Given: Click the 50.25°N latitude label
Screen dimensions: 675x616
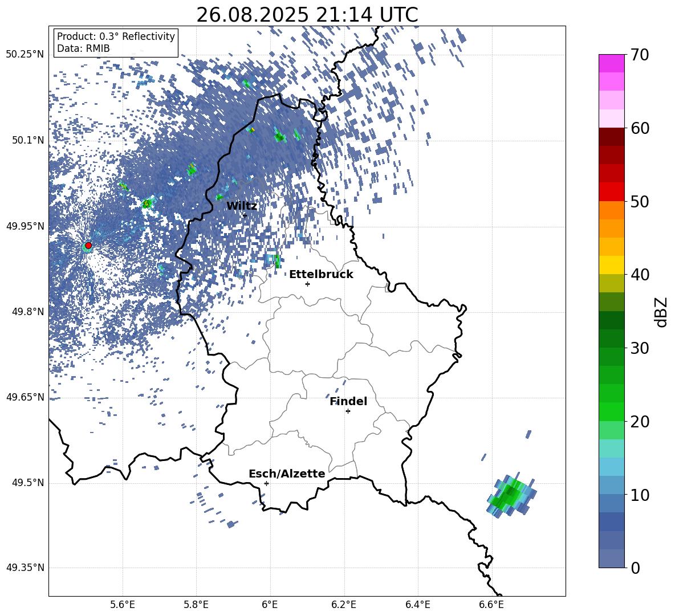Looking at the screenshot, I should point(25,55).
